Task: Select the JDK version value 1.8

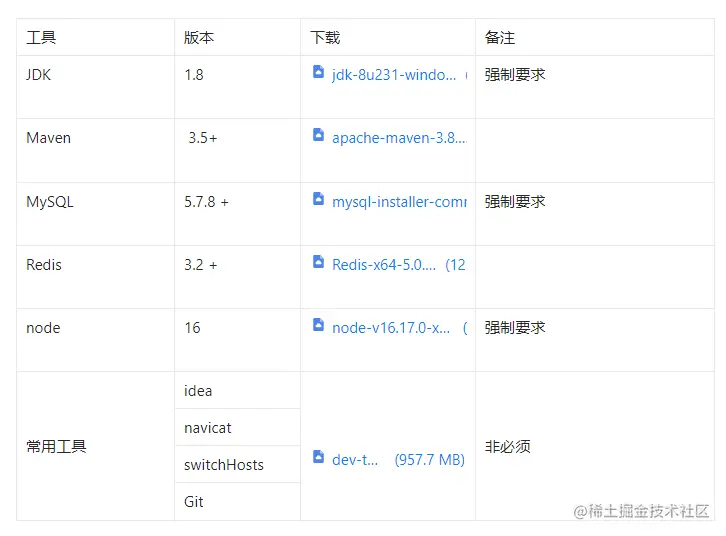Action: coord(194,75)
